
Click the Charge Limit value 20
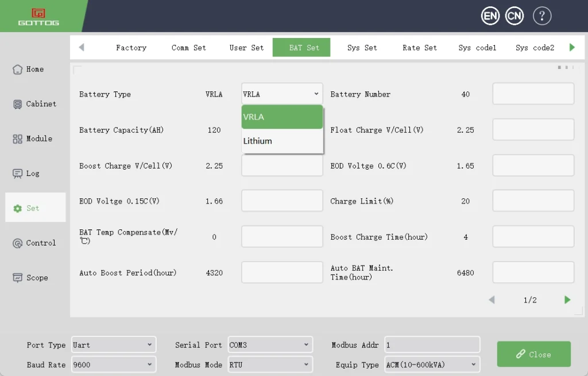[x=465, y=201]
